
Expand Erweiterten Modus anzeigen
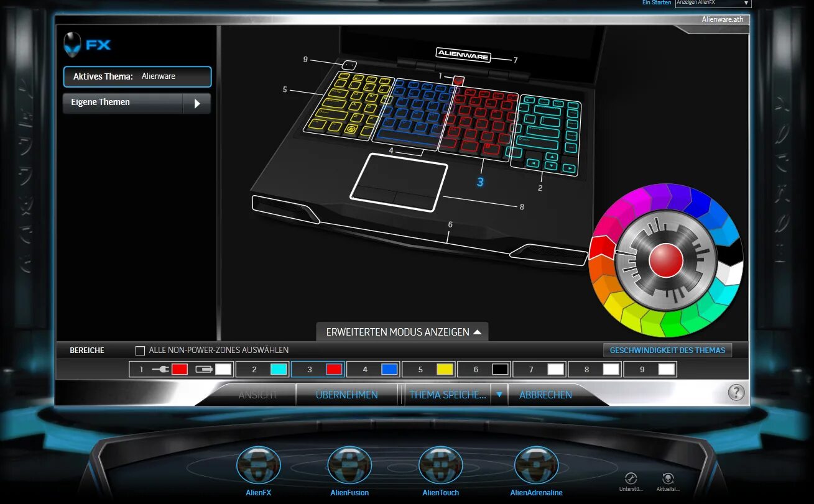[403, 332]
